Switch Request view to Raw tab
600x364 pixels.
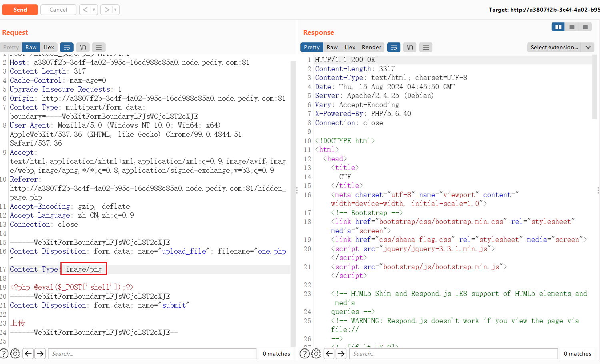click(31, 47)
